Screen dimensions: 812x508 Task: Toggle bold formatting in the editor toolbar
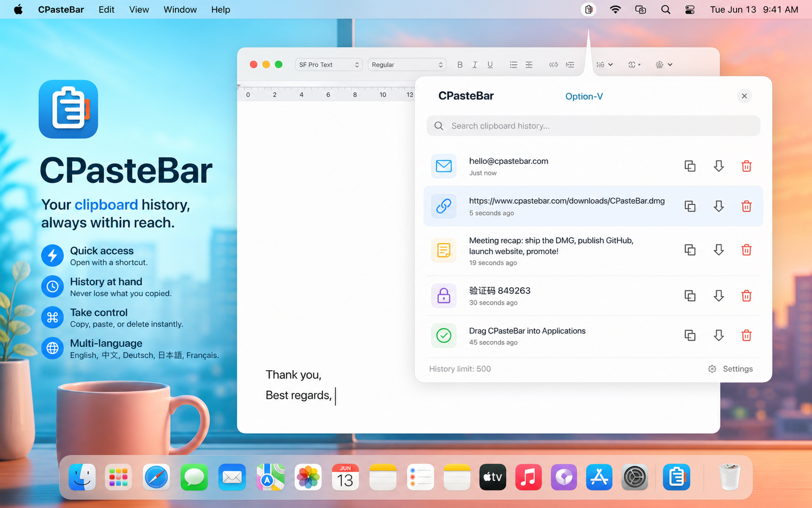[460, 65]
